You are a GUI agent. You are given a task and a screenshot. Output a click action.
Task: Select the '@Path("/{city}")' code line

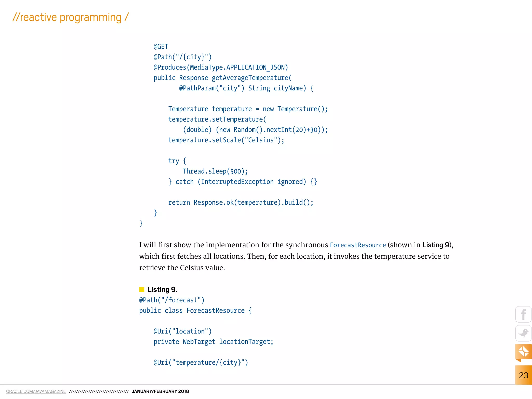coord(183,57)
